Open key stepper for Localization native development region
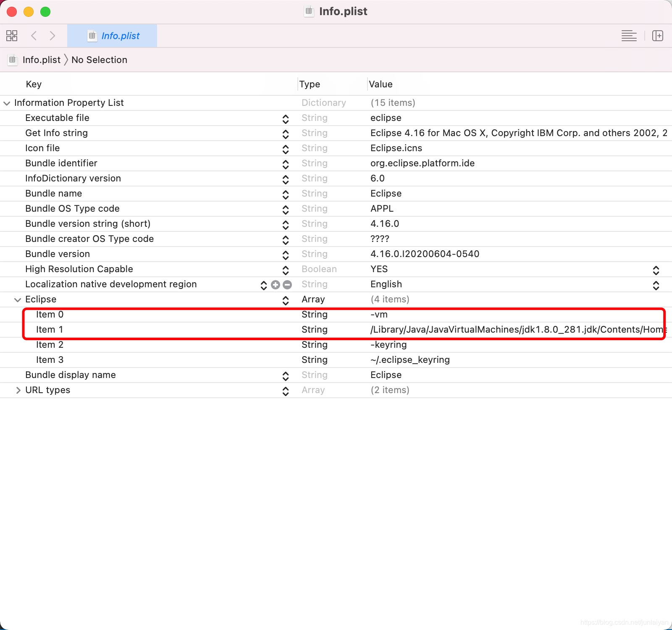The width and height of the screenshot is (672, 630). [x=264, y=285]
